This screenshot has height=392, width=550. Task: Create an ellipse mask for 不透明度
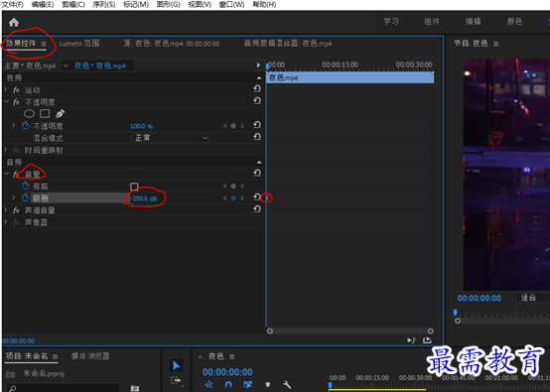click(x=29, y=113)
